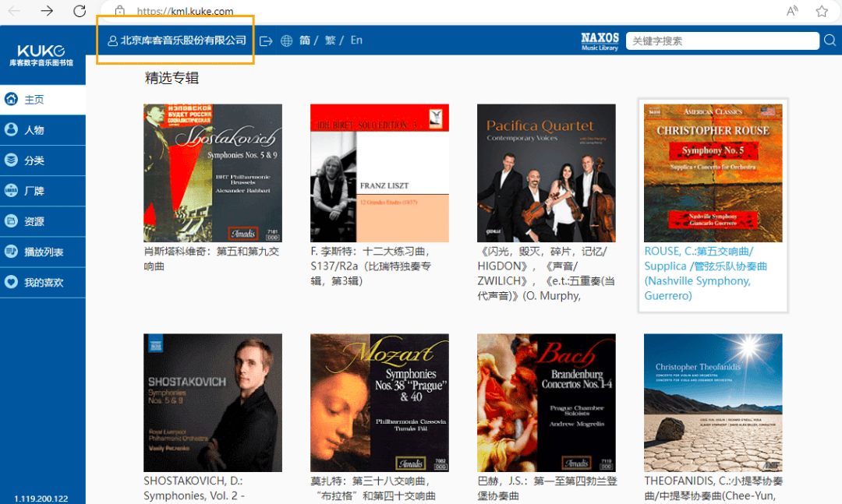
Task: Switch language to En English
Action: pos(356,41)
